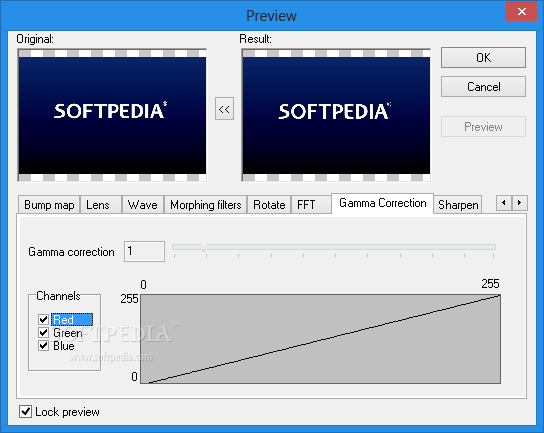
Task: Confirm with the OK button
Action: click(x=483, y=58)
